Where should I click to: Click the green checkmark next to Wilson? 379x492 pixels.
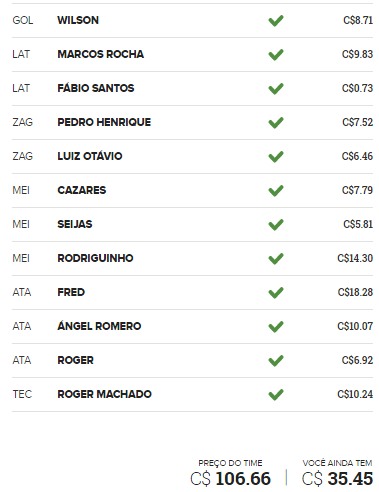(276, 21)
